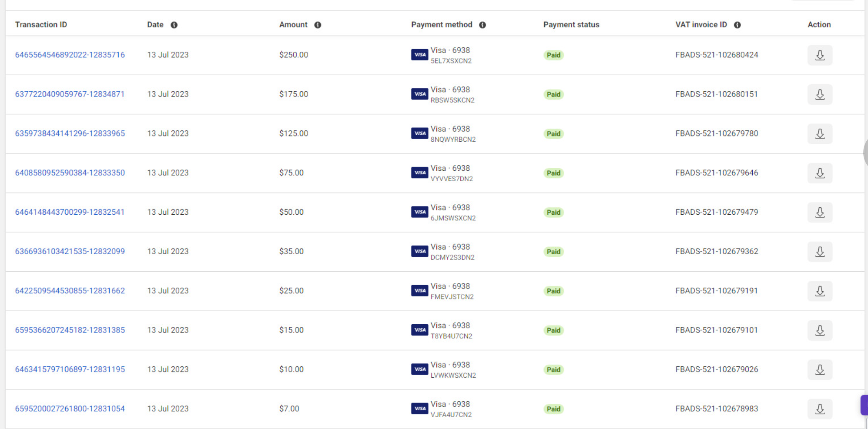This screenshot has width=868, height=429.
Task: Download invoice for the $7.00 transaction
Action: pos(820,409)
